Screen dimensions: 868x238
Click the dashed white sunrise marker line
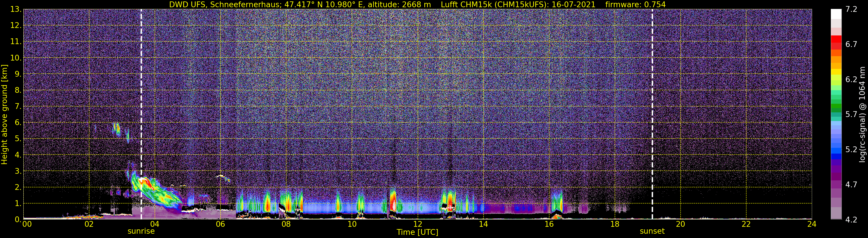coord(141,114)
